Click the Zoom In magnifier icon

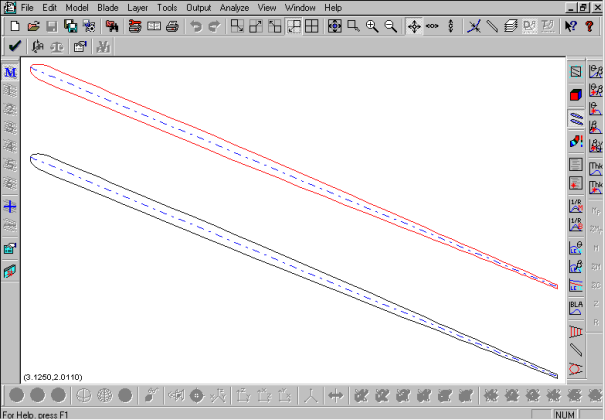[x=372, y=26]
